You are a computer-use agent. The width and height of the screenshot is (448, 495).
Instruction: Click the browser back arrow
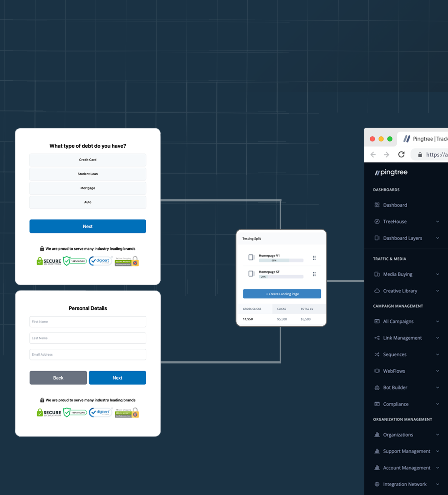coord(373,155)
